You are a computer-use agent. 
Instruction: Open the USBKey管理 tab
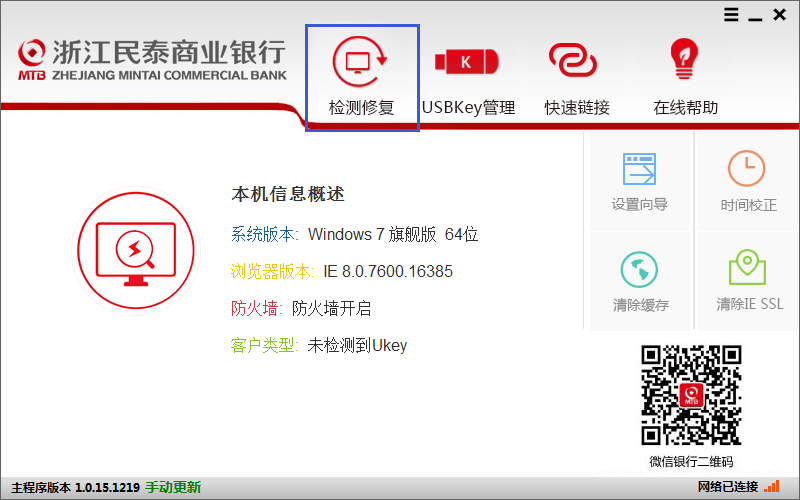468,78
